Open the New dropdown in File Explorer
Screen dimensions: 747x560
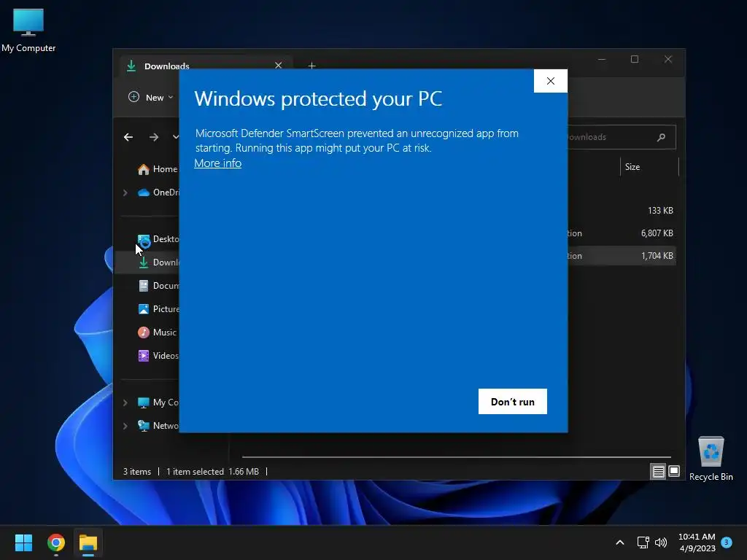(x=150, y=97)
